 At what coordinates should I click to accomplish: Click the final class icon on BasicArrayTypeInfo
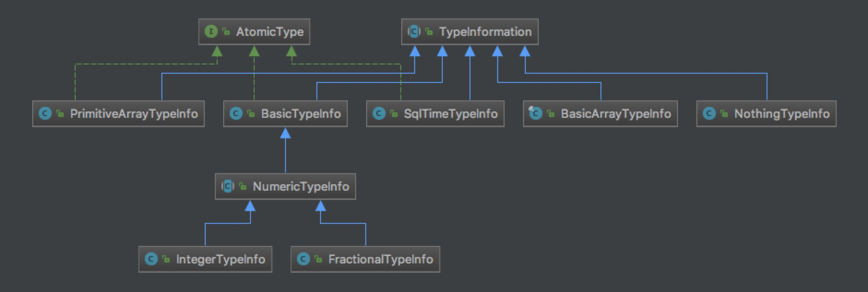[535, 113]
